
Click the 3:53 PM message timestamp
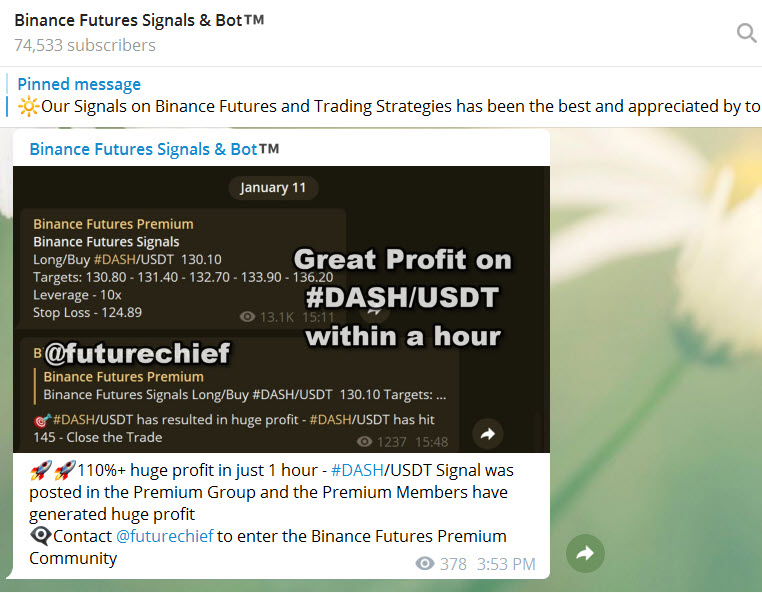coord(506,564)
